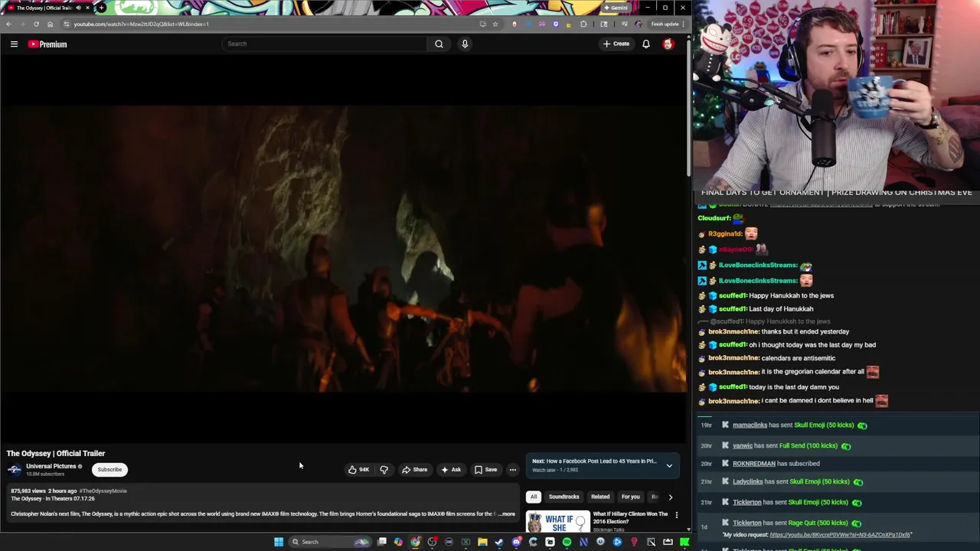Click the Windows taskbar search box

(329, 542)
